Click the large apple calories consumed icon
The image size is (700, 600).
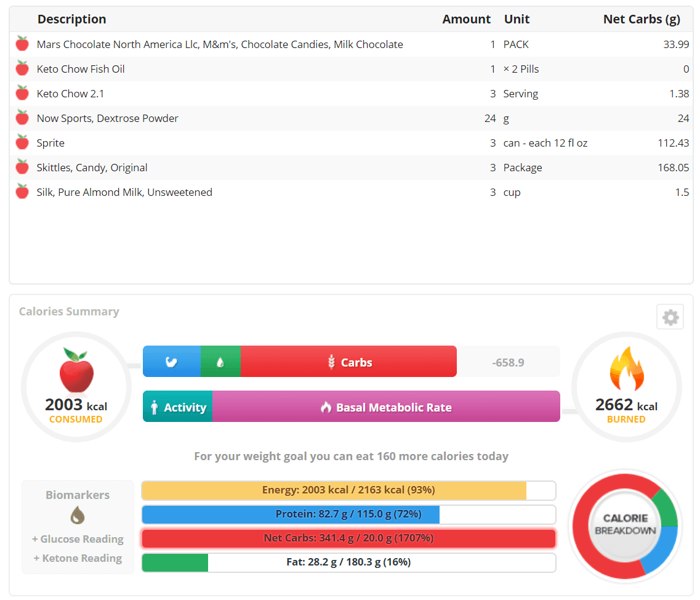tap(76, 370)
